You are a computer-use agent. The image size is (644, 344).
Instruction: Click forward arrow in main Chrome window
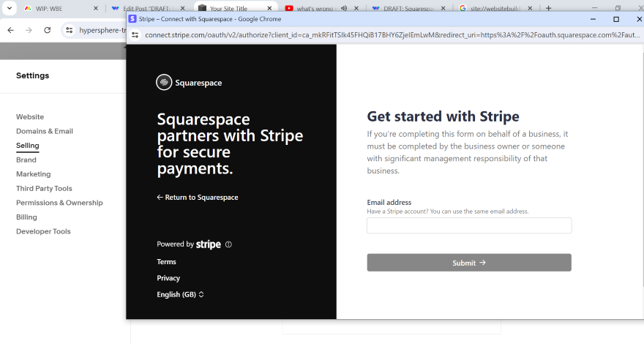[x=29, y=30]
